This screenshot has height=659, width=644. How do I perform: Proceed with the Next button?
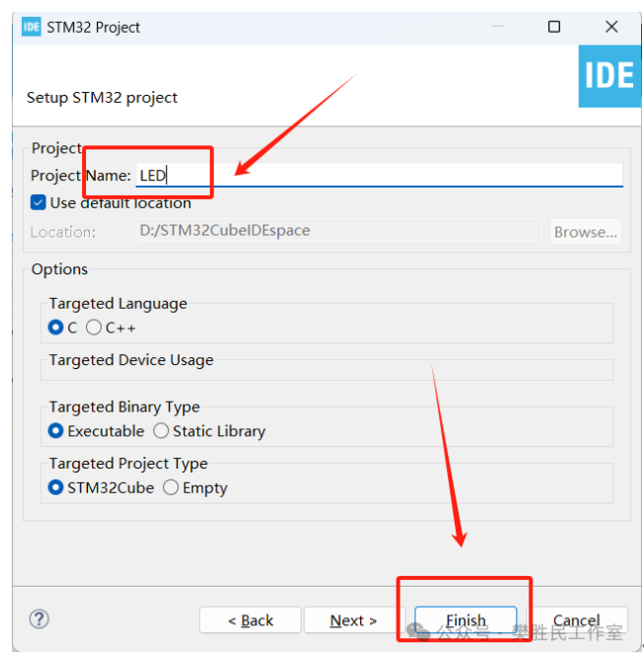pos(353,619)
